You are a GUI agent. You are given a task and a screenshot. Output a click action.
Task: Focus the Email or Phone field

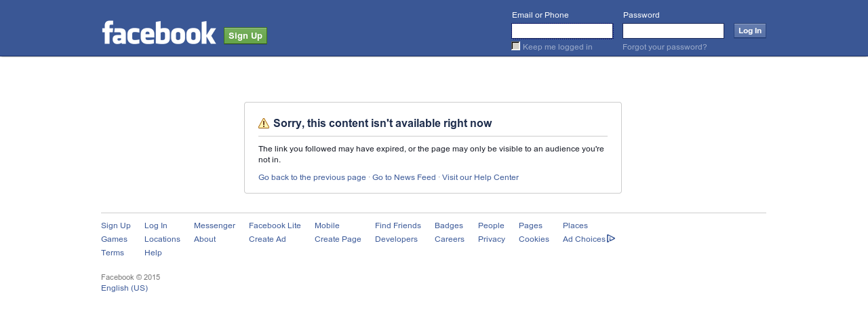[562, 31]
